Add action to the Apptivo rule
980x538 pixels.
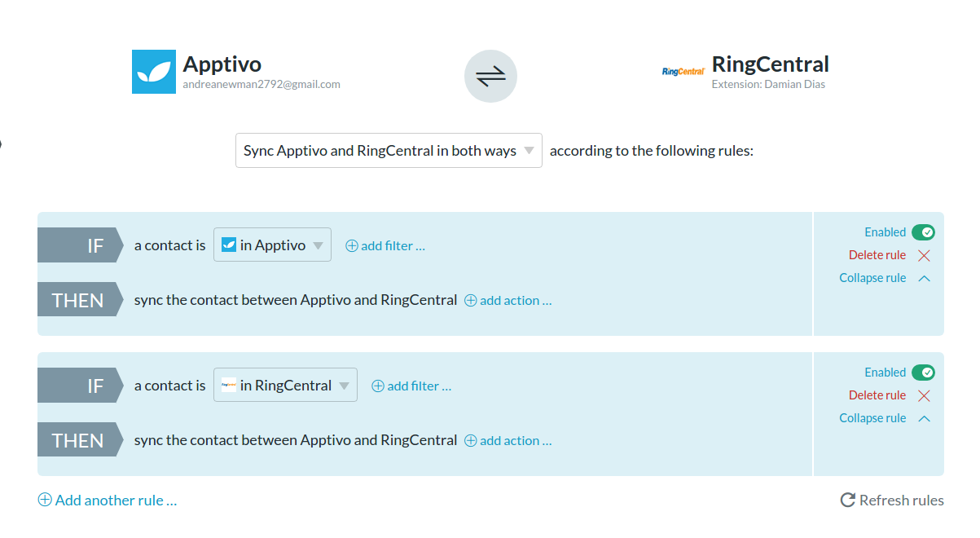pos(508,300)
